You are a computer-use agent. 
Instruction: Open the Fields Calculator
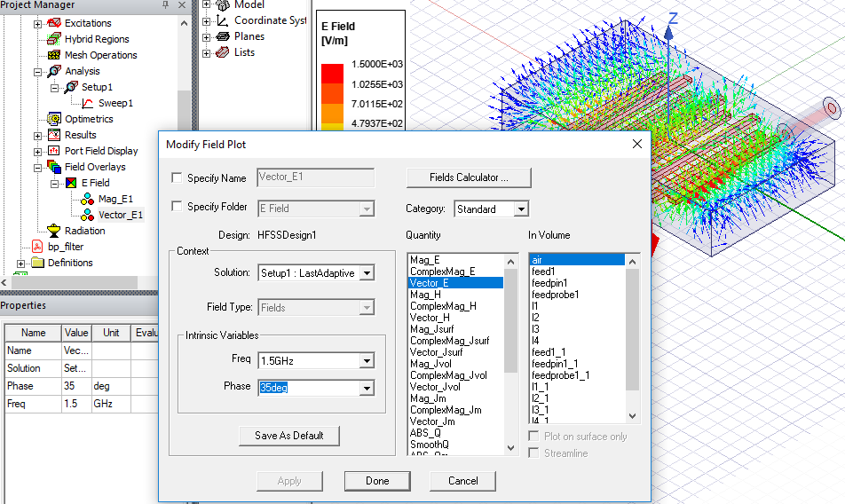coord(468,177)
